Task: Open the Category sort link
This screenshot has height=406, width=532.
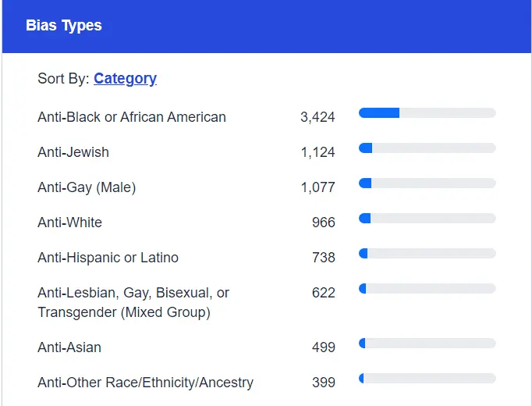Action: [125, 78]
